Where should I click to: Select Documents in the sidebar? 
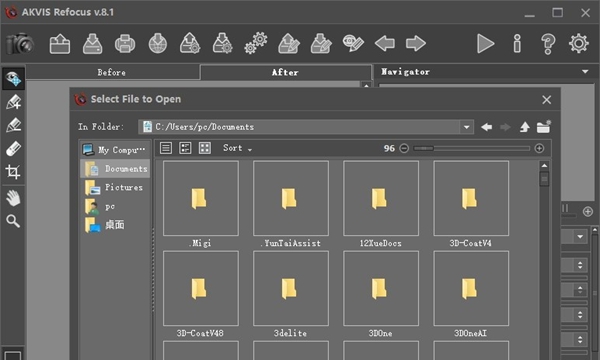tap(115, 169)
